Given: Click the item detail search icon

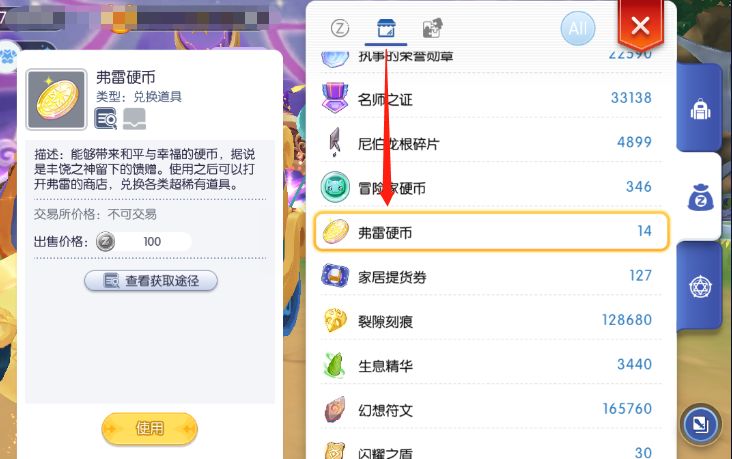Looking at the screenshot, I should pyautogui.click(x=106, y=119).
